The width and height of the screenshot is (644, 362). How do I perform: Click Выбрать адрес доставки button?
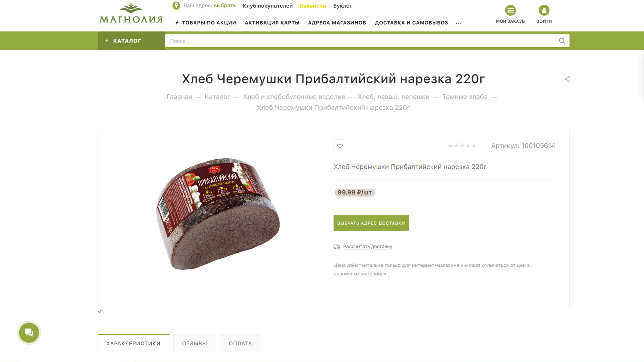371,223
